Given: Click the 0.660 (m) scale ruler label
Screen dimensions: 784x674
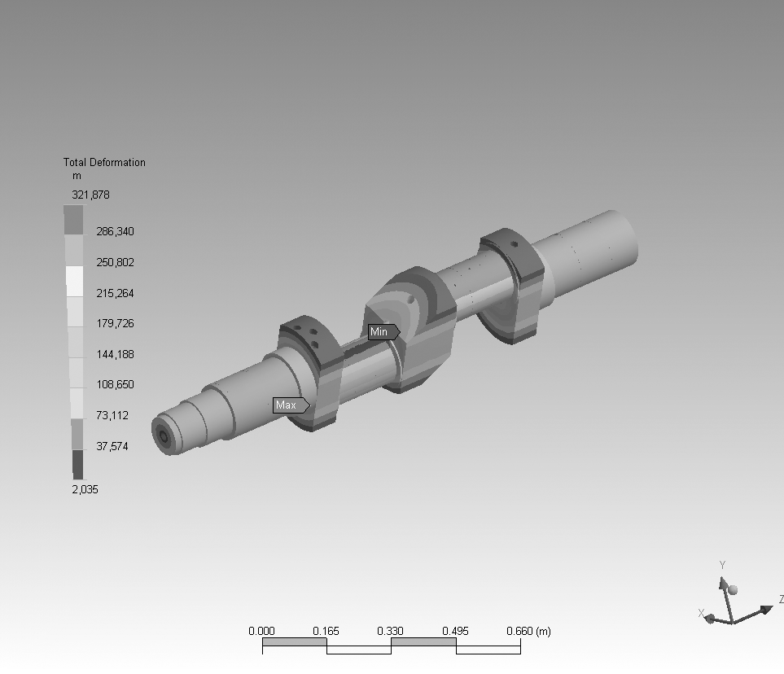Looking at the screenshot, I should pos(528,631).
